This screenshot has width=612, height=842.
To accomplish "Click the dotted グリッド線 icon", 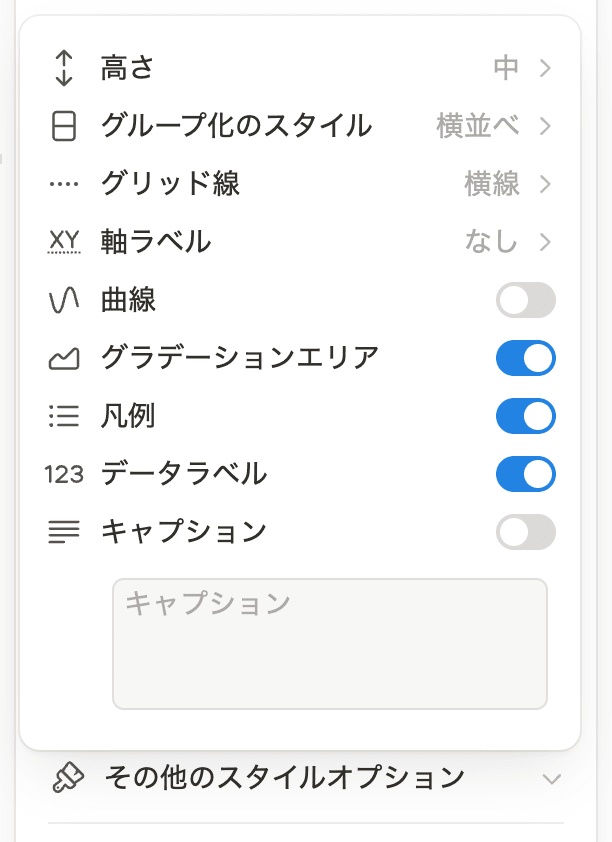I will tap(64, 184).
